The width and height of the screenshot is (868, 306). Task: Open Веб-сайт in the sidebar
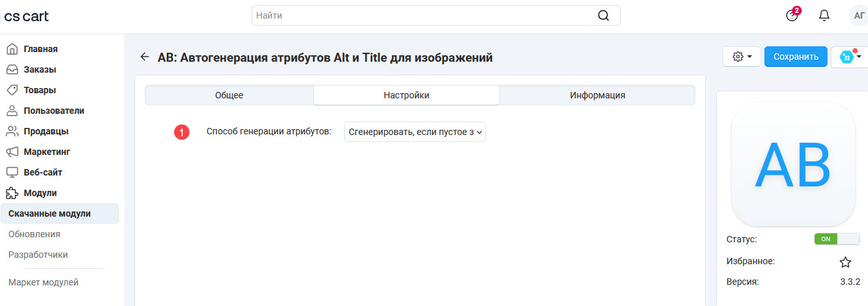pyautogui.click(x=43, y=172)
